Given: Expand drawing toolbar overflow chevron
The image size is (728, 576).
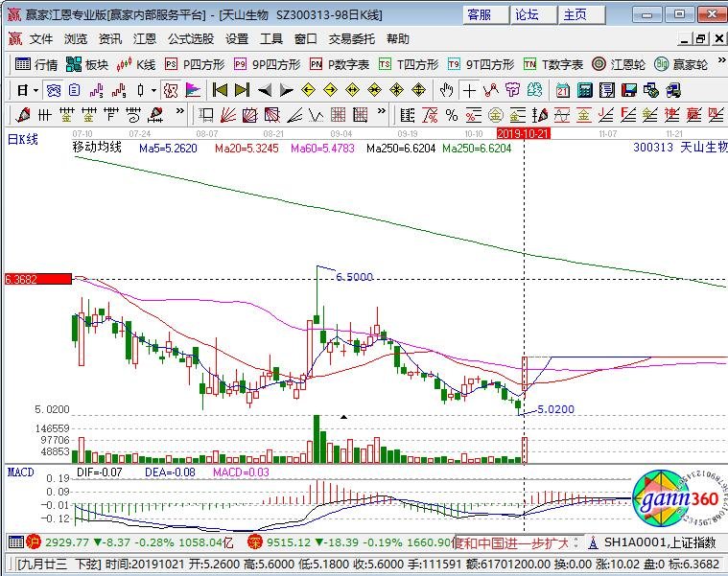Looking at the screenshot, I should 179,111.
